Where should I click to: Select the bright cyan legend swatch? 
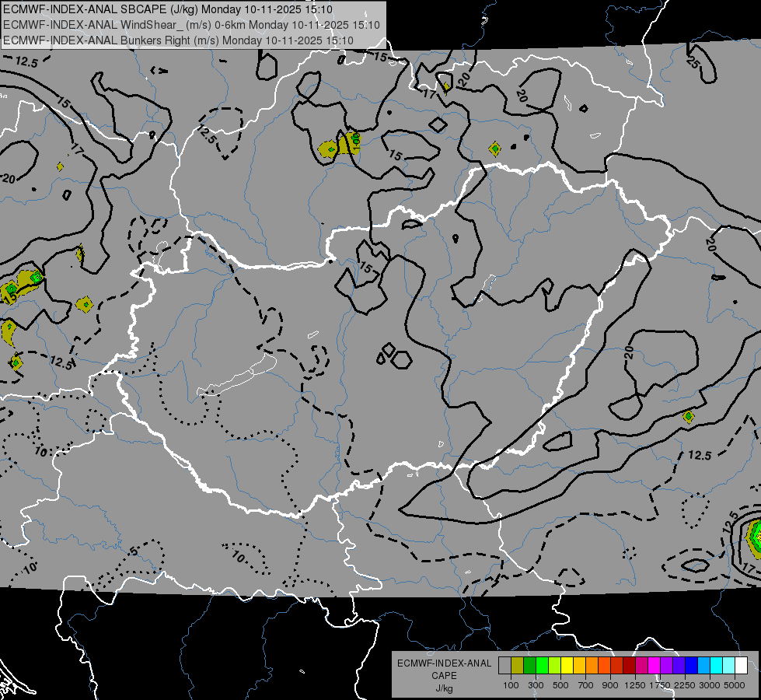(x=717, y=665)
